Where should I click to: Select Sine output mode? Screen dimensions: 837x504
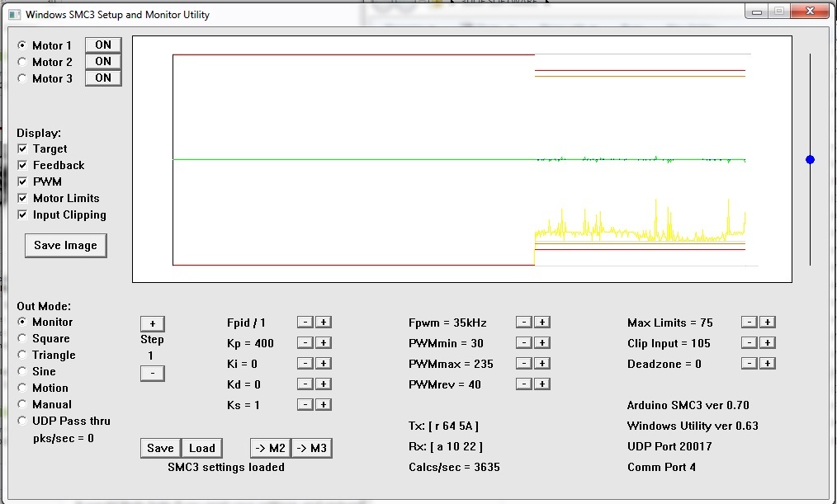pyautogui.click(x=22, y=371)
